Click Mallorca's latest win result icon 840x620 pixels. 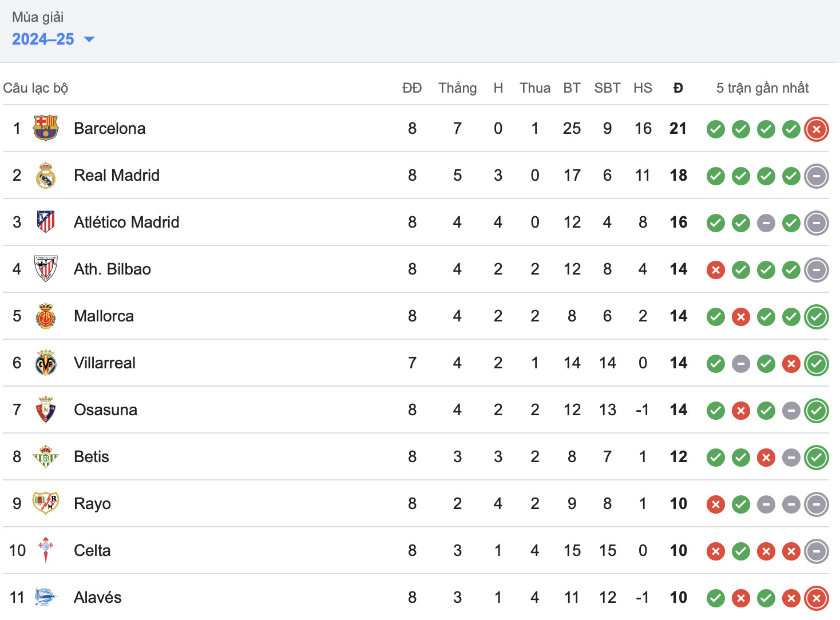pyautogui.click(x=817, y=317)
